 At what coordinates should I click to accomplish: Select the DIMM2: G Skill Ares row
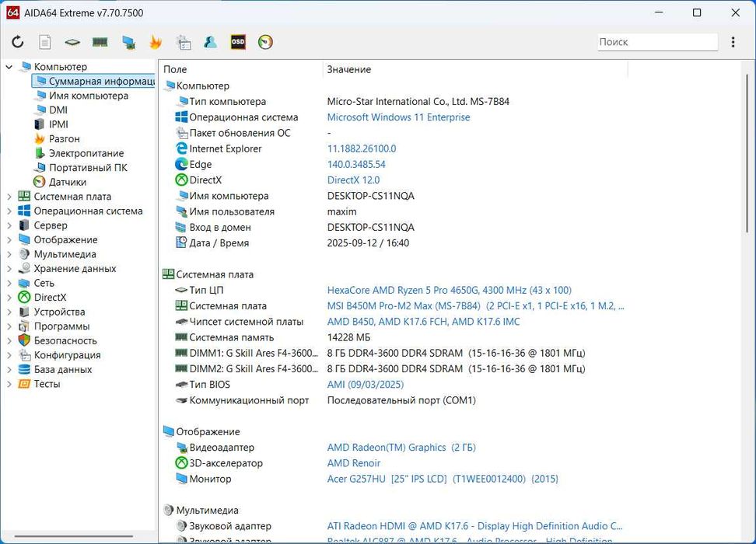pos(395,368)
